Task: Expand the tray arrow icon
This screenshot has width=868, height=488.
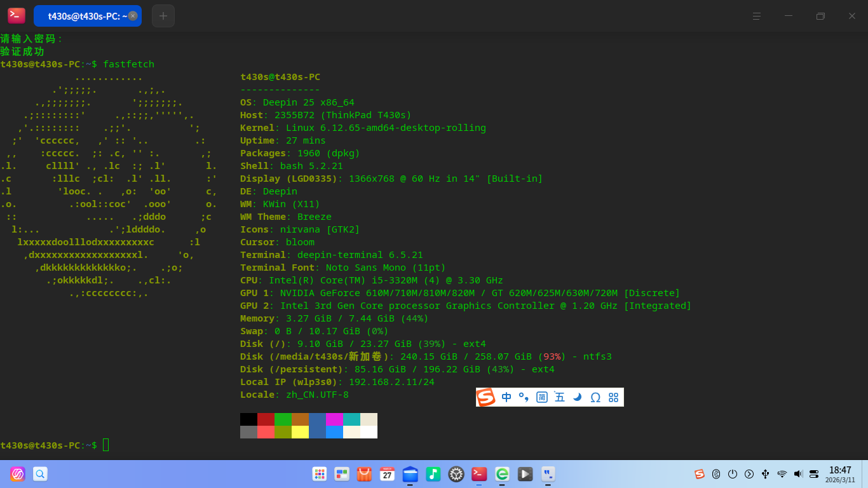Action: [x=749, y=474]
